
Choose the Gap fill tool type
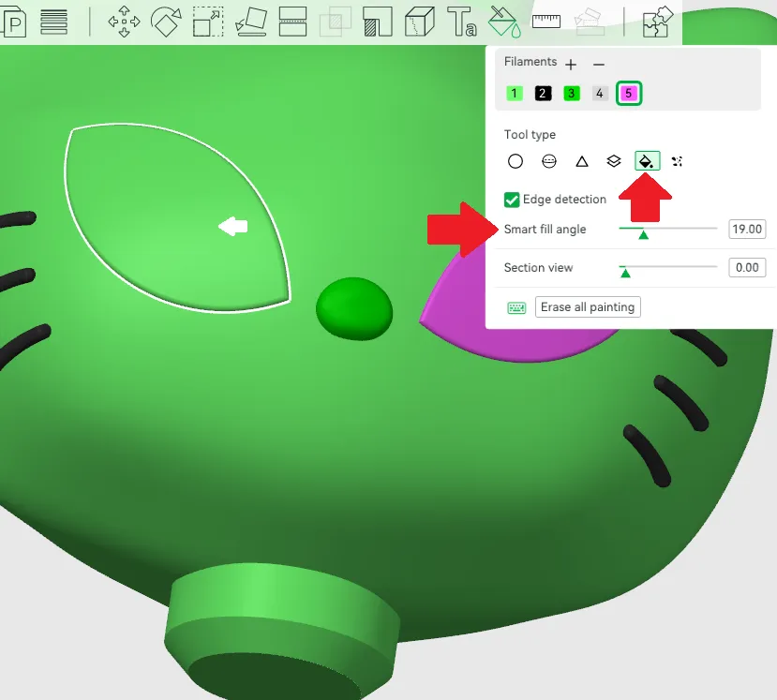(x=677, y=161)
